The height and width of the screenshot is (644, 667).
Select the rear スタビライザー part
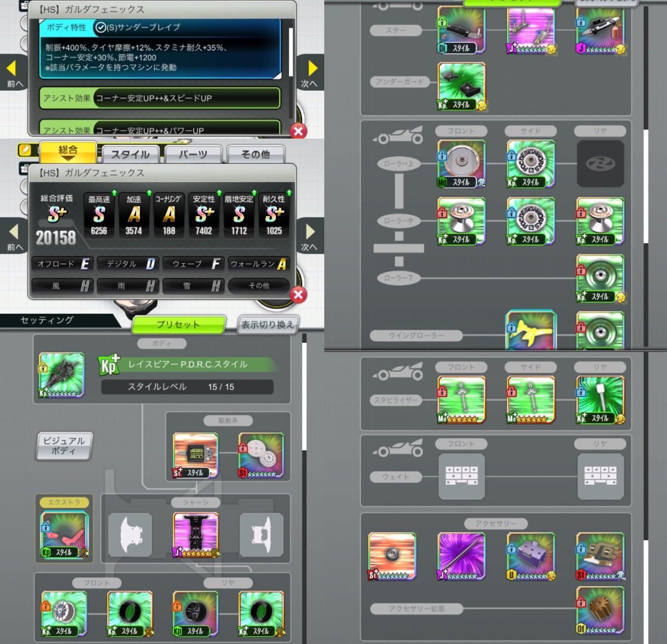click(x=601, y=400)
